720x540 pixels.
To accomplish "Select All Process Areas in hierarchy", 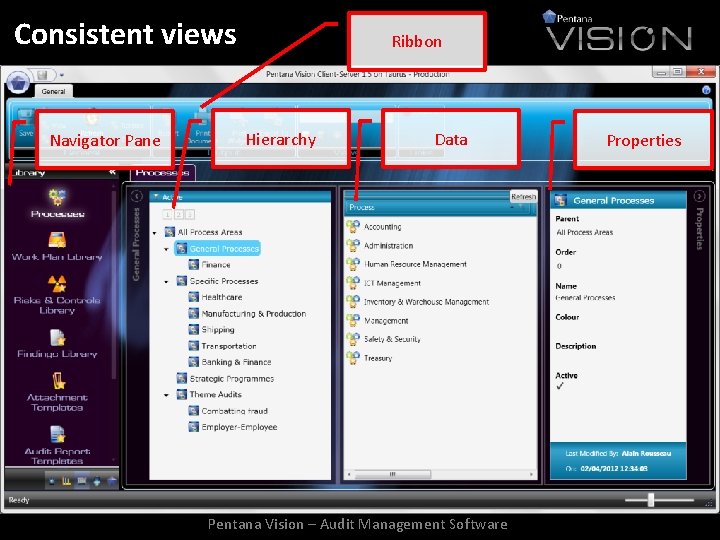I will click(210, 232).
